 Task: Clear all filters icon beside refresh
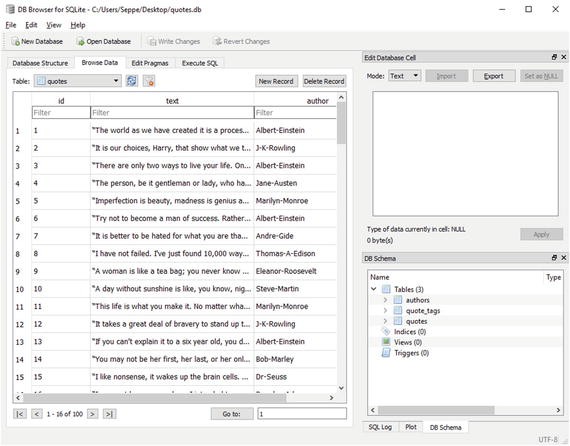click(x=149, y=81)
